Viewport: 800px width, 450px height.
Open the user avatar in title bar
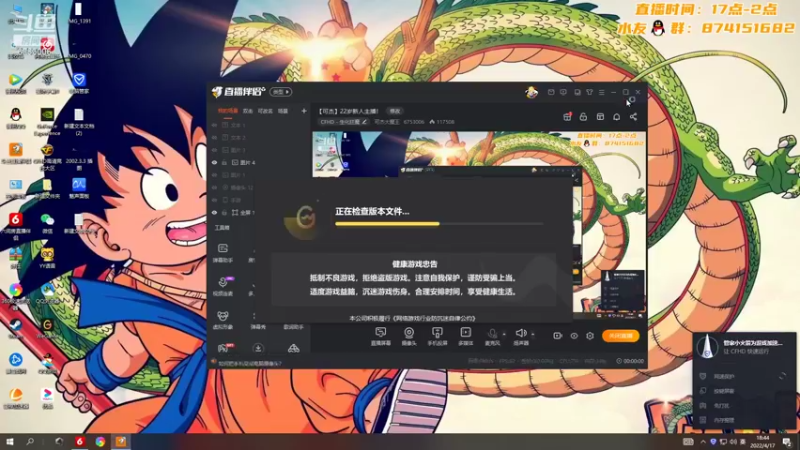click(x=532, y=92)
